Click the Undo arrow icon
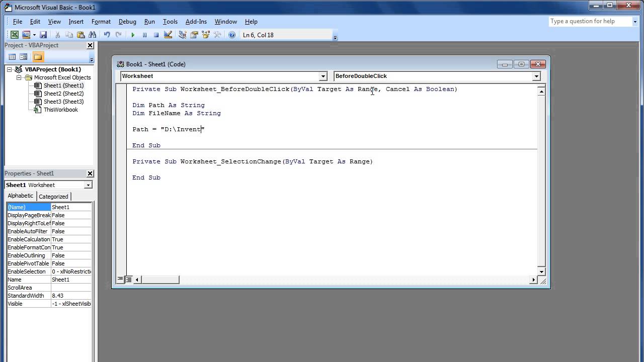The image size is (644, 362). pyautogui.click(x=107, y=35)
